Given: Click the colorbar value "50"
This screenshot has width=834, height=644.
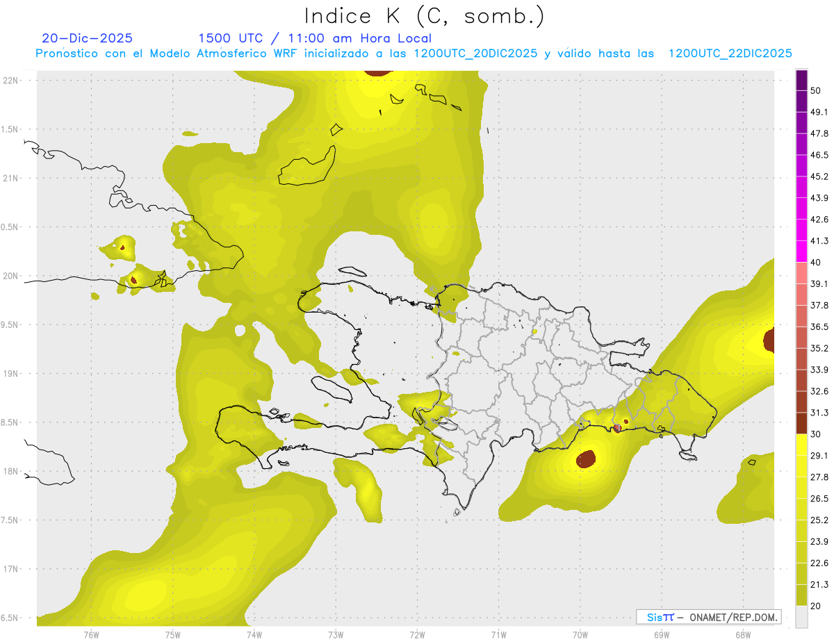Looking at the screenshot, I should (816, 90).
